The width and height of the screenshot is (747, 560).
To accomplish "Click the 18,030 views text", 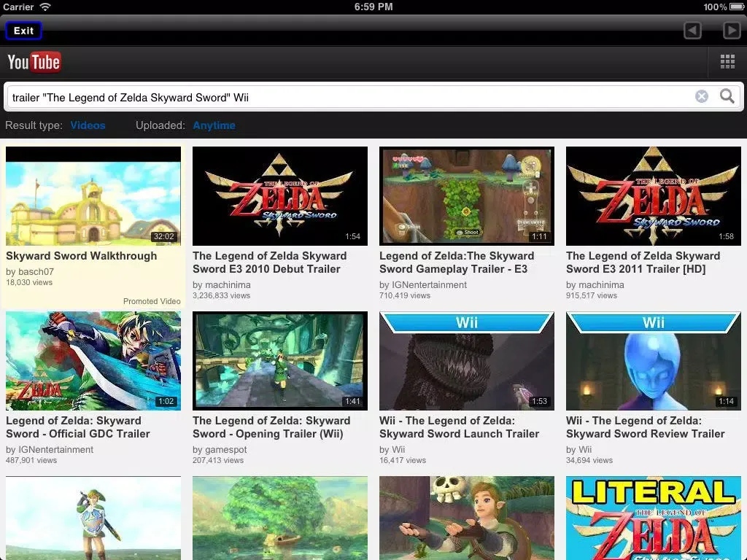I will (x=29, y=282).
